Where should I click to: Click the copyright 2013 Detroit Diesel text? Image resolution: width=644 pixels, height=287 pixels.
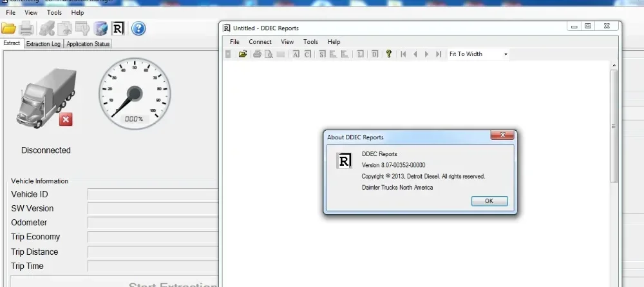tap(424, 177)
